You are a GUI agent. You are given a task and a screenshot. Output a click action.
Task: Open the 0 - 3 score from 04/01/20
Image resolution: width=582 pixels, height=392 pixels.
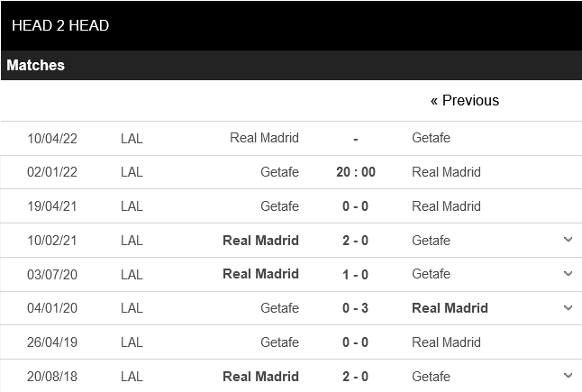[x=355, y=308]
